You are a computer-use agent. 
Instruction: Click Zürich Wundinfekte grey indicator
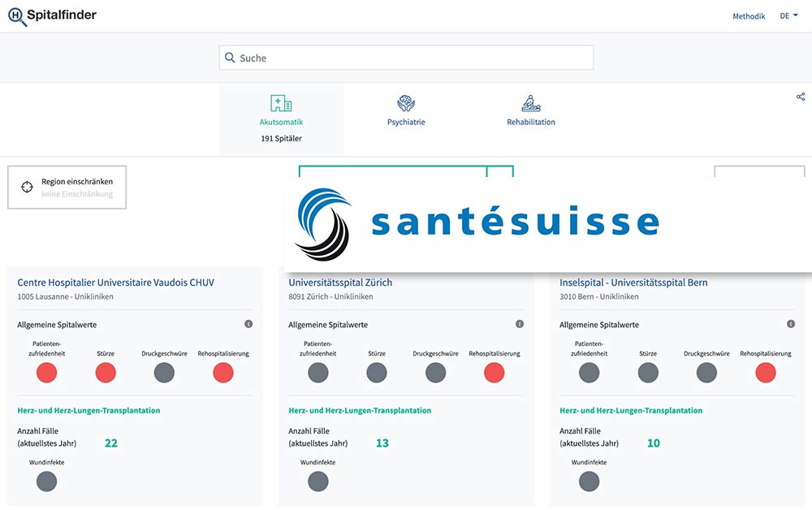(x=318, y=482)
